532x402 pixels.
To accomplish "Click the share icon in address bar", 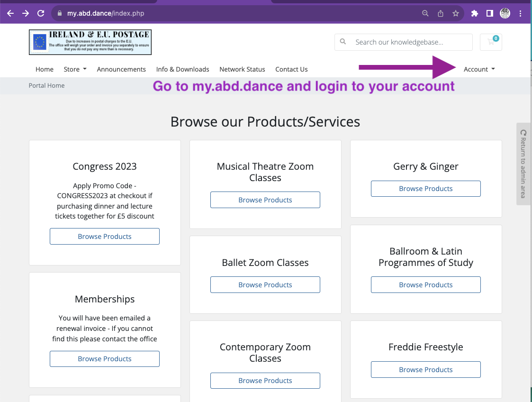I will click(441, 13).
